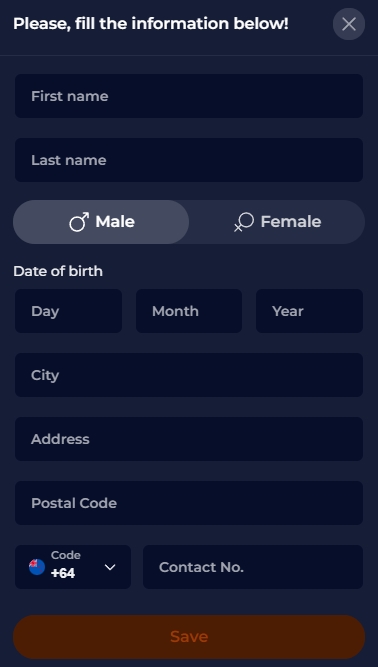Click the female gender symbol icon

tap(244, 222)
